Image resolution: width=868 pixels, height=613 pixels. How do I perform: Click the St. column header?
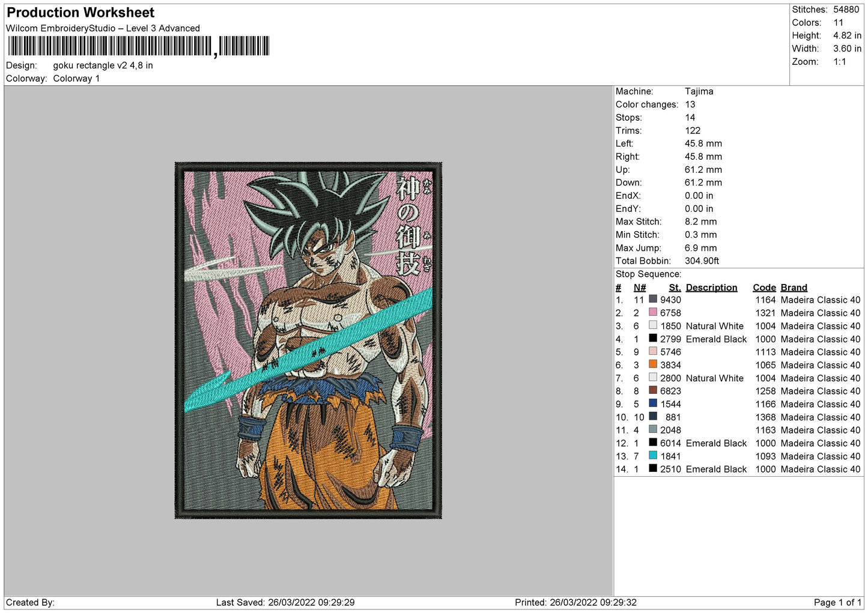[x=675, y=288]
